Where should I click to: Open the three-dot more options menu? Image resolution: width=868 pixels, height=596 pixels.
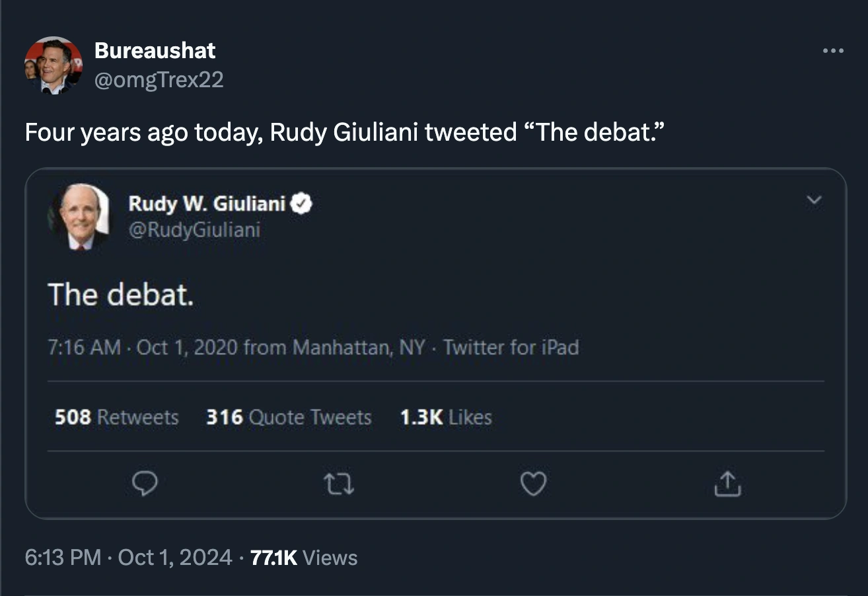coord(833,51)
